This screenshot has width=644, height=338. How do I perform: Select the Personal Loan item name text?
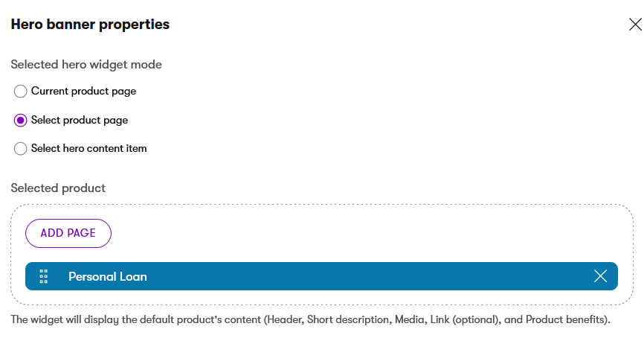[108, 277]
